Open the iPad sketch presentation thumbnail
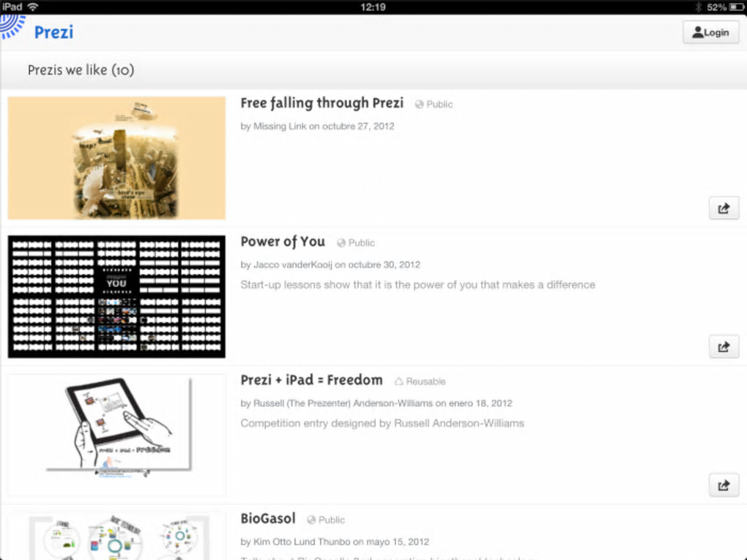 116,436
